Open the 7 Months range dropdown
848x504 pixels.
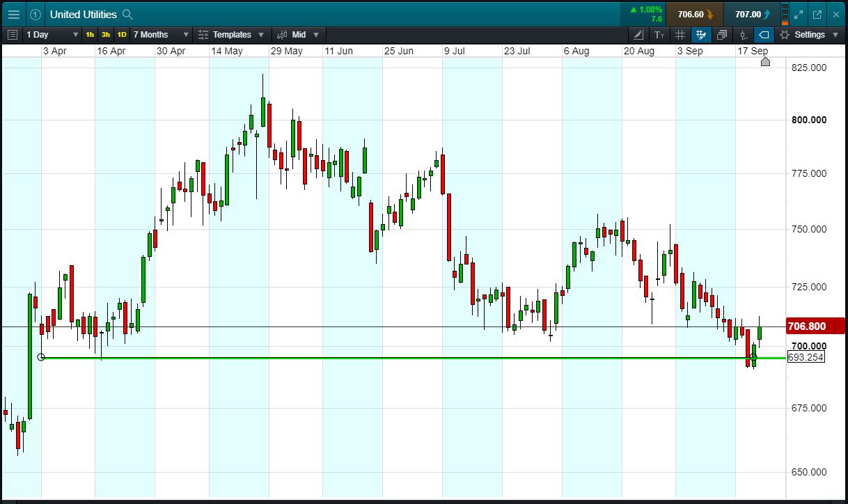161,34
